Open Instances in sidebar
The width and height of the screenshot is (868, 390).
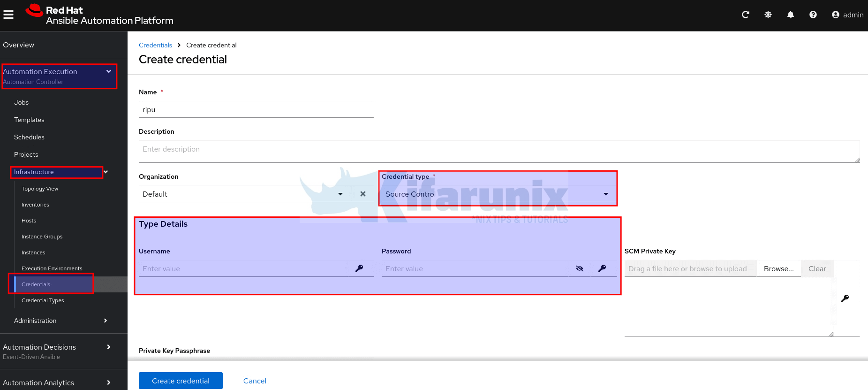33,252
